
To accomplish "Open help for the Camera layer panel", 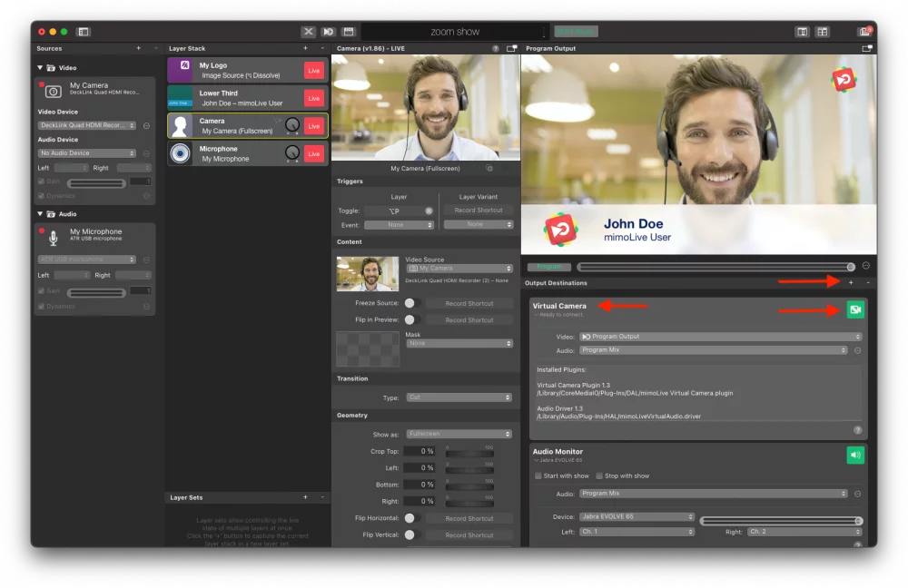I will 495,49.
